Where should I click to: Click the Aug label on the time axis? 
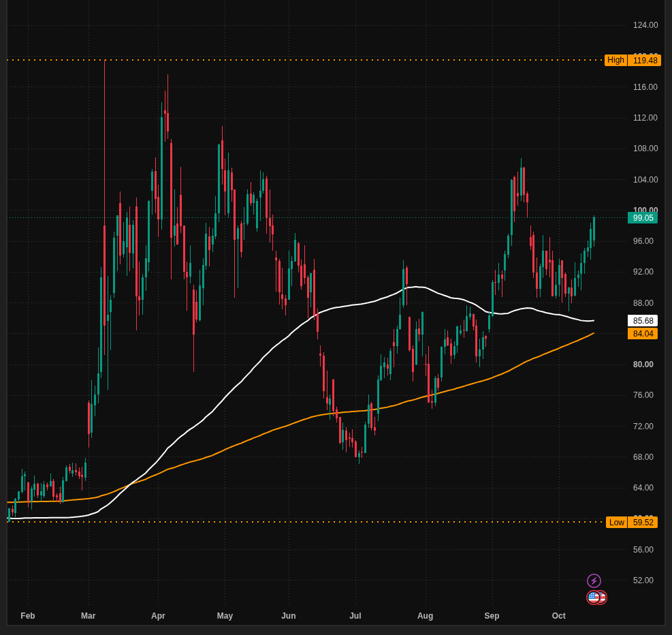tap(425, 616)
